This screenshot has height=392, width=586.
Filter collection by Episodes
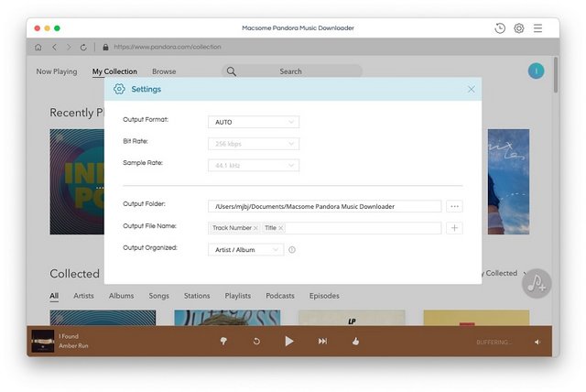click(x=324, y=296)
